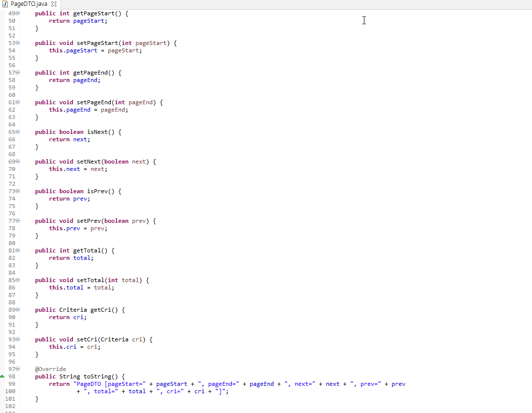Click the ", total=" string literal on line 100

101,391
